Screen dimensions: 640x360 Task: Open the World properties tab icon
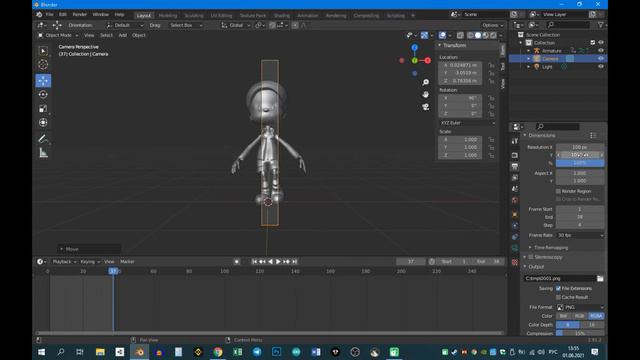tap(515, 200)
